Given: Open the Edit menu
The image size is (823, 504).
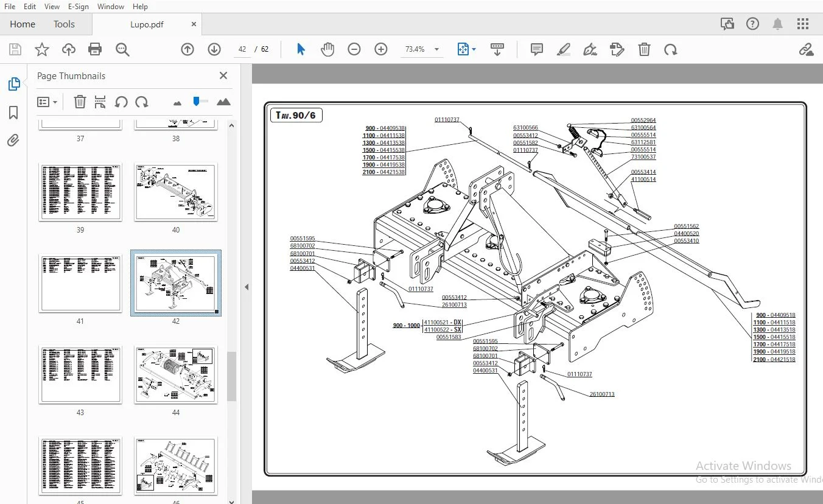Looking at the screenshot, I should tap(29, 6).
